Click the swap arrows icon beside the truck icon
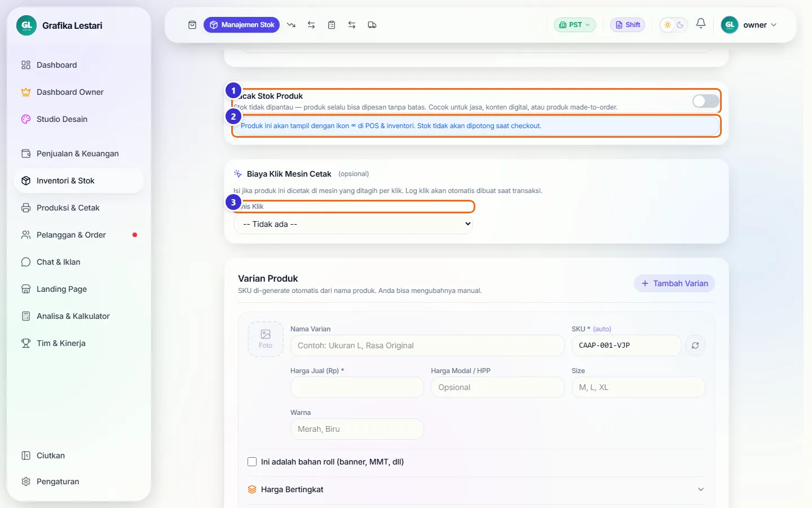Viewport: 812px width, 508px height. 352,25
